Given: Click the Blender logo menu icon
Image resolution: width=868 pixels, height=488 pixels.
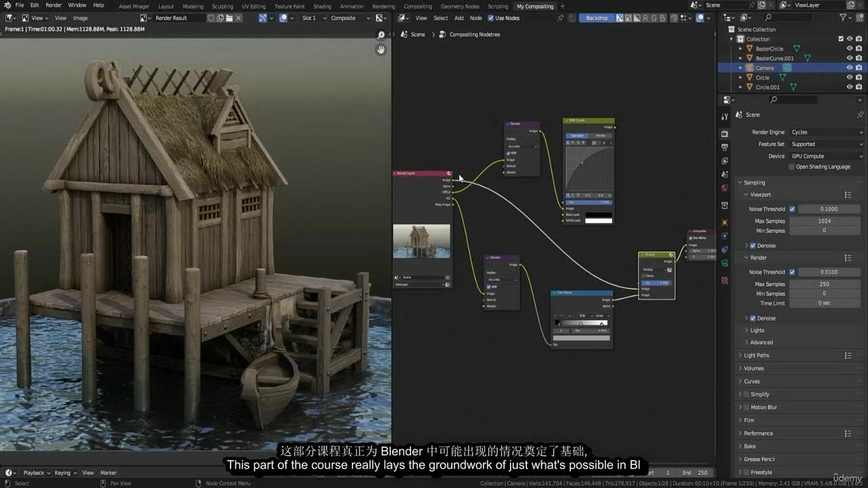Looking at the screenshot, I should click(x=6, y=5).
